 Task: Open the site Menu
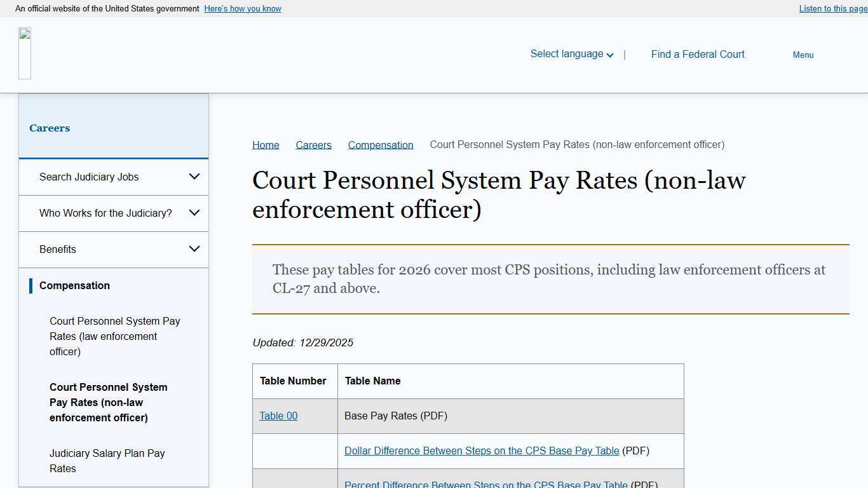(x=803, y=55)
